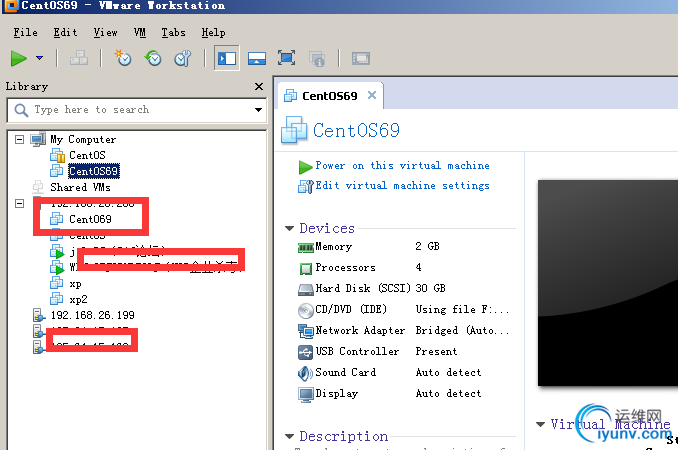Viewport: 678px width, 450px height.
Task: Switch to the CentOS69 tab
Action: pos(329,96)
